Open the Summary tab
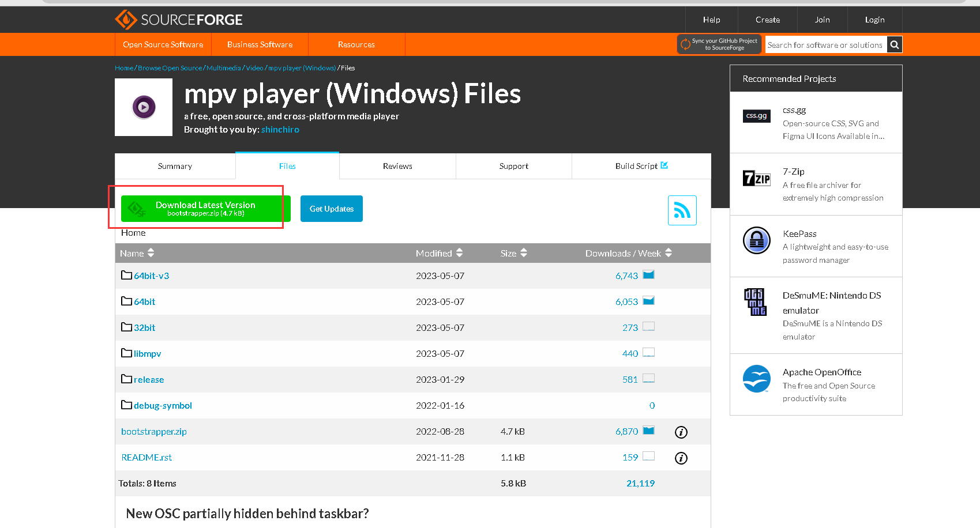This screenshot has width=980, height=528. [x=174, y=166]
